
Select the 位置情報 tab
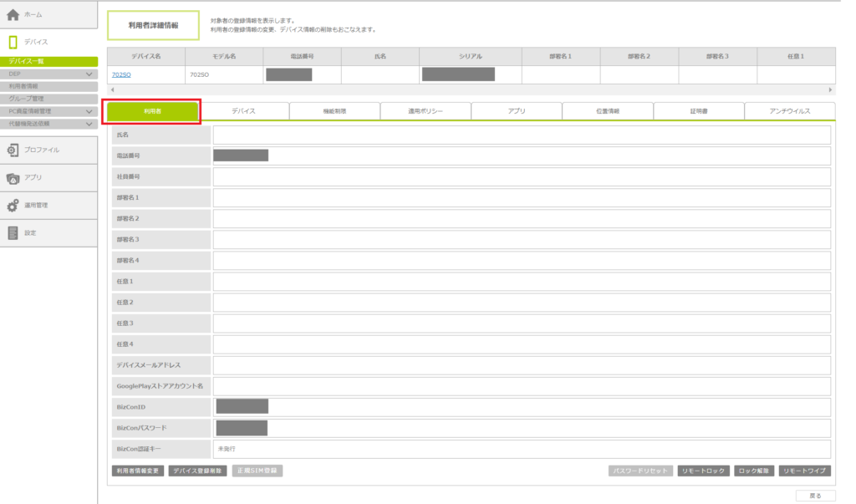click(x=608, y=111)
